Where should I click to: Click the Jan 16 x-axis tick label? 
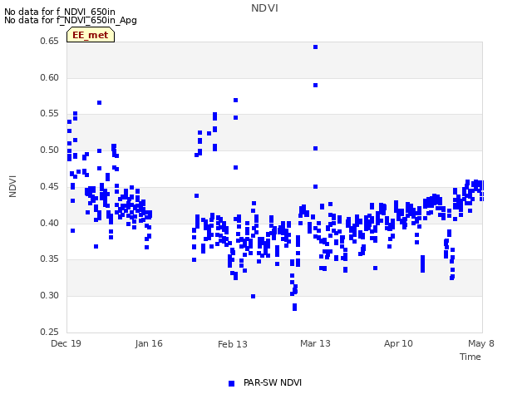(149, 343)
